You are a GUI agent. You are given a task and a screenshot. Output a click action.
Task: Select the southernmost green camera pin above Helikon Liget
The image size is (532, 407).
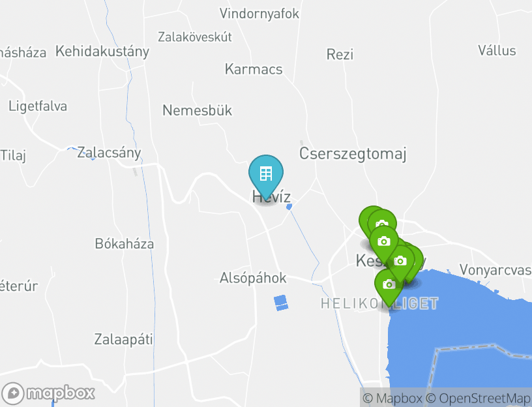click(389, 284)
